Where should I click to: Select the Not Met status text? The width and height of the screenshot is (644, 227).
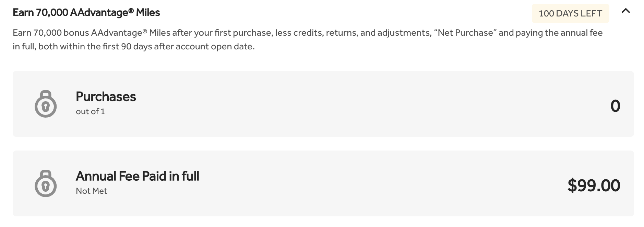point(92,191)
